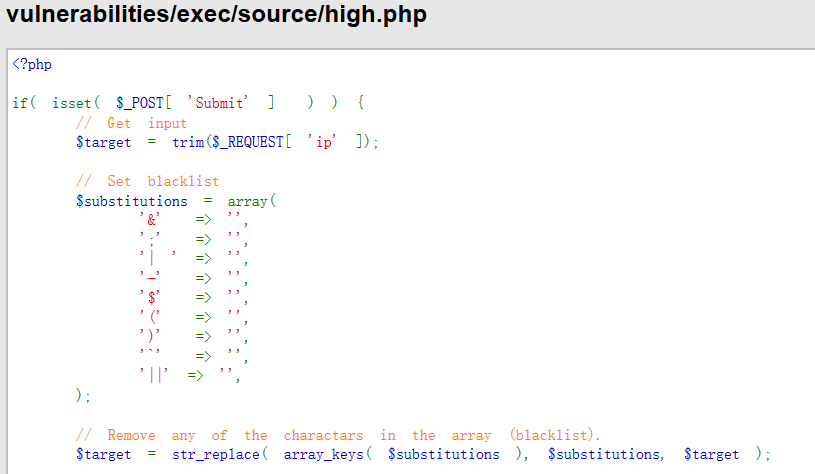Click the ';' blacklist entry
Image resolution: width=815 pixels, height=474 pixels.
[150, 240]
